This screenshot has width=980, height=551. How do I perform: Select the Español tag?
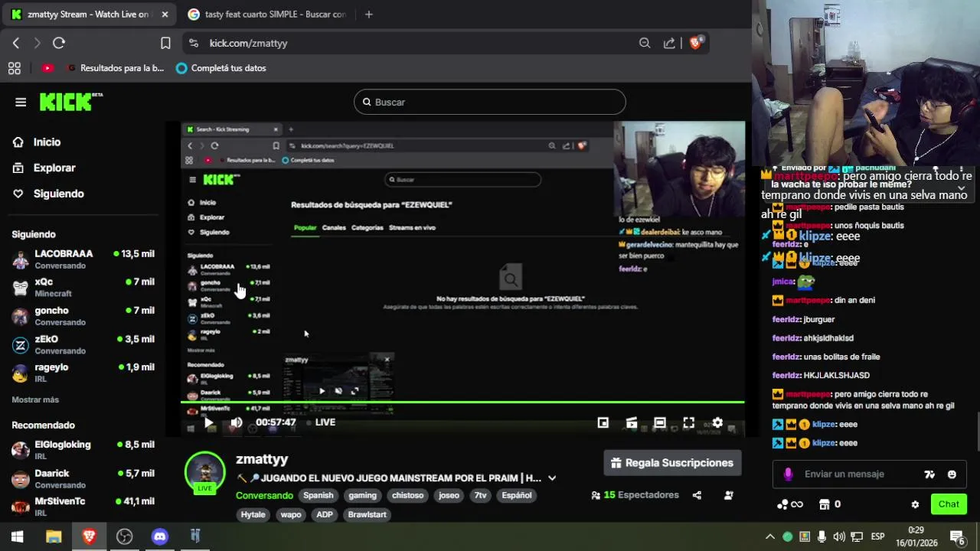517,496
